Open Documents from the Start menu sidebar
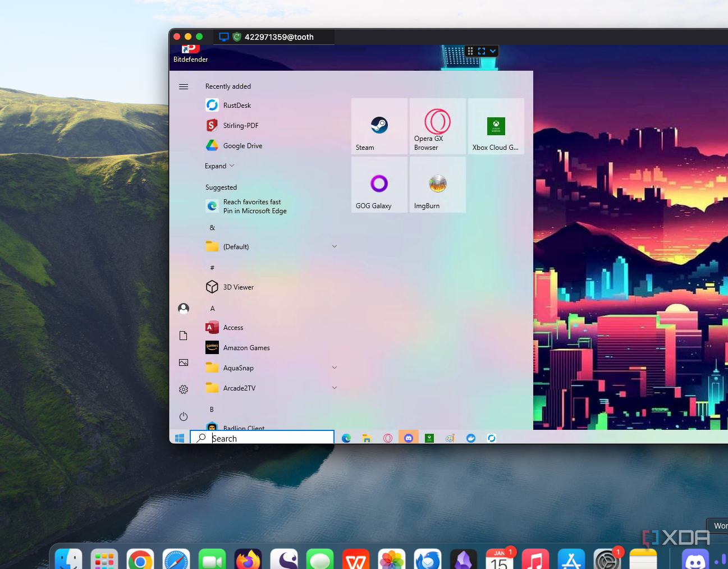This screenshot has height=569, width=728. pos(184,336)
